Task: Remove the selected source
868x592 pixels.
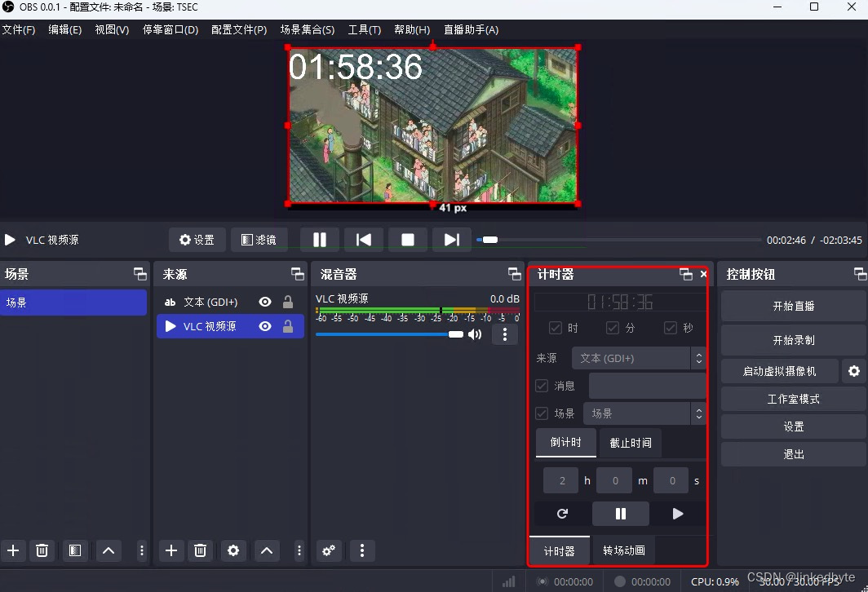Action: (x=201, y=550)
